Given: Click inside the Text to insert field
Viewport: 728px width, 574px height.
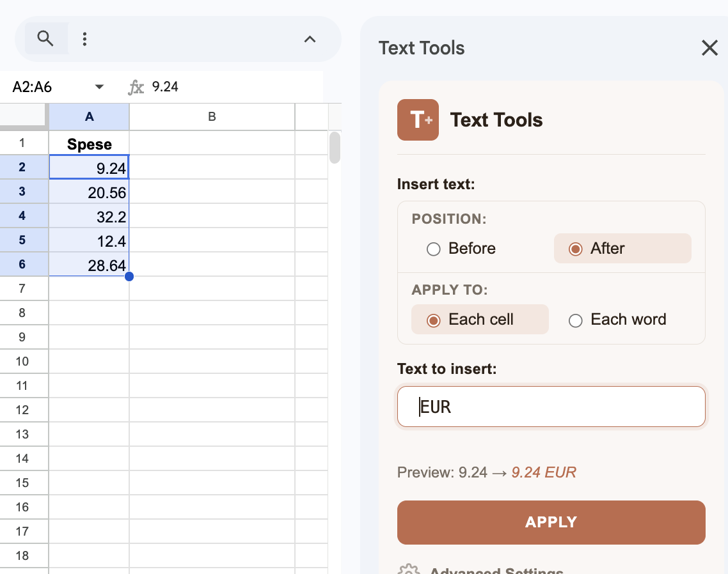Looking at the screenshot, I should (551, 406).
